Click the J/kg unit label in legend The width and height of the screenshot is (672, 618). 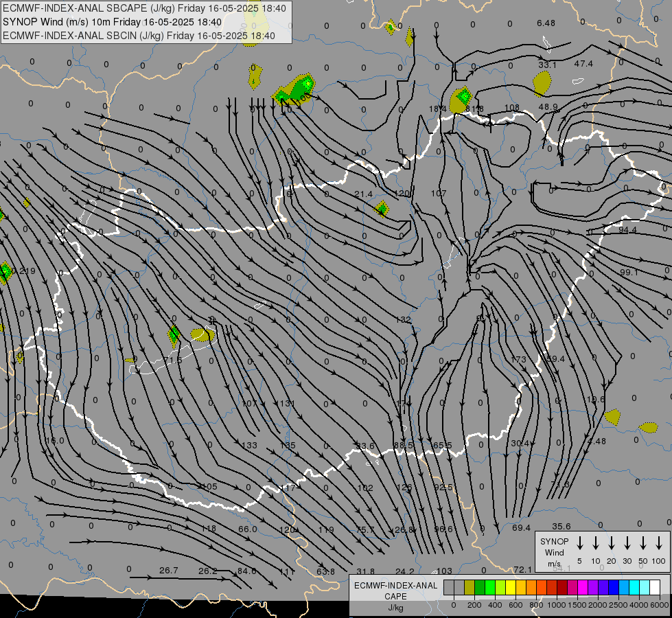click(x=395, y=608)
